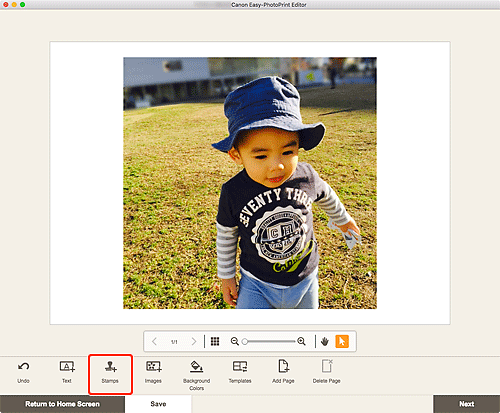The width and height of the screenshot is (500, 413).
Task: Enable the arrow selection tool
Action: click(342, 341)
